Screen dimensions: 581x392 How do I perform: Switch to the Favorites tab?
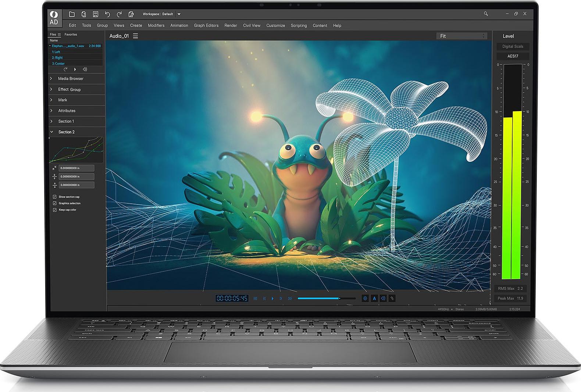(x=71, y=35)
